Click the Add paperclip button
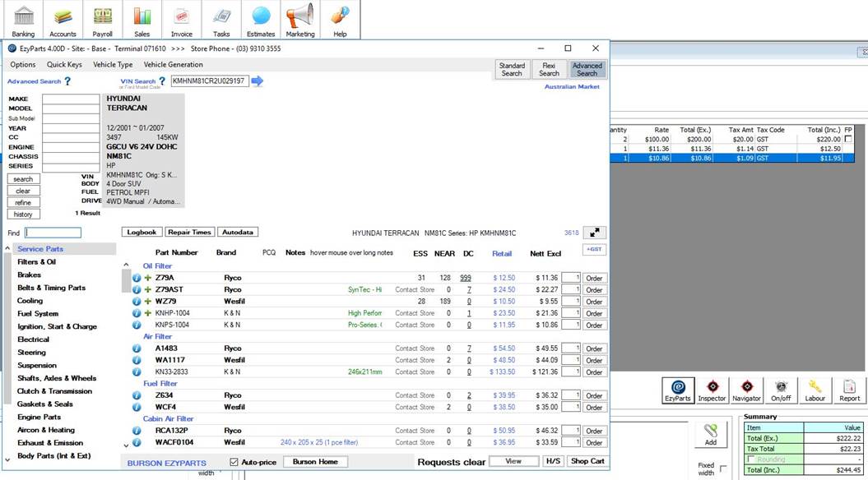The image size is (868, 480). click(x=711, y=435)
